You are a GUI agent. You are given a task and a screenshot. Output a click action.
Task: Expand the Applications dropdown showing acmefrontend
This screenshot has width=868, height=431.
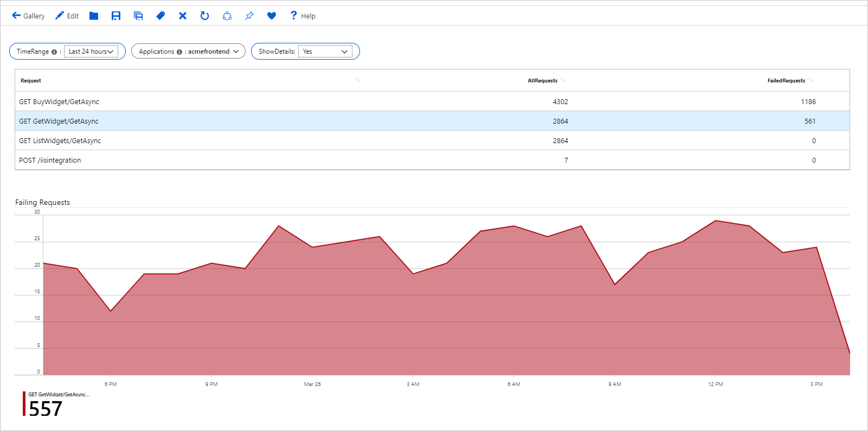tap(214, 52)
